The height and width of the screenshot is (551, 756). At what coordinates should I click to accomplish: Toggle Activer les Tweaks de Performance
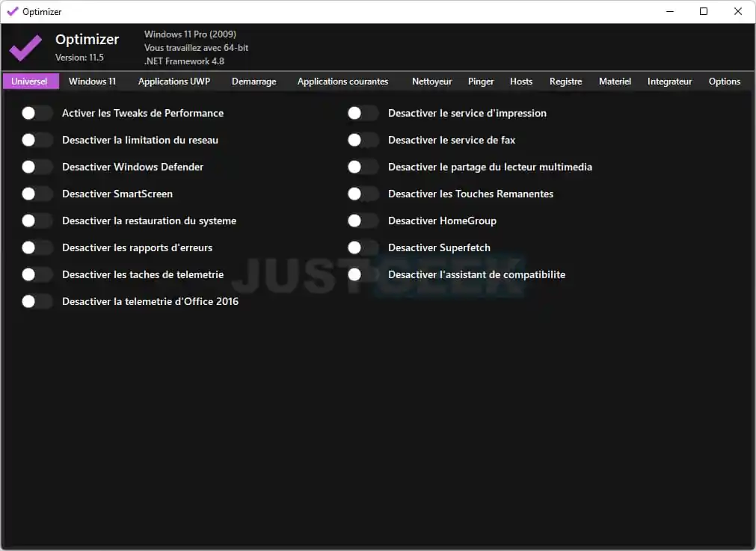[x=37, y=114]
